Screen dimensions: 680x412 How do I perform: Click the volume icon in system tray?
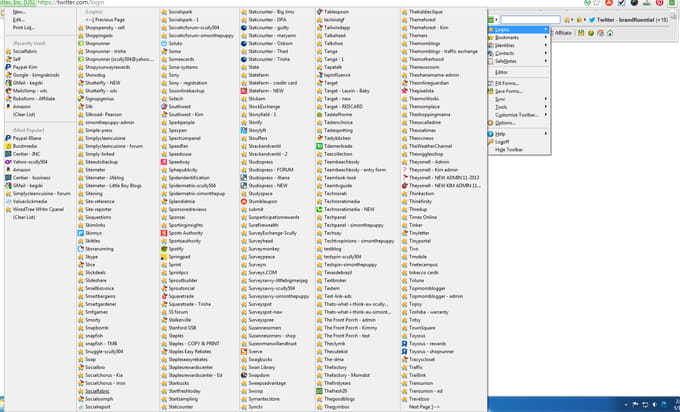click(654, 404)
